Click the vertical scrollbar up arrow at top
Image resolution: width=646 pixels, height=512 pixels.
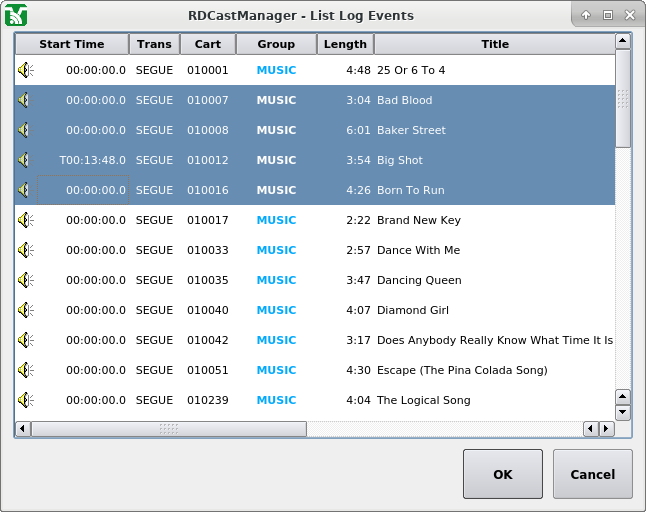(x=622, y=41)
